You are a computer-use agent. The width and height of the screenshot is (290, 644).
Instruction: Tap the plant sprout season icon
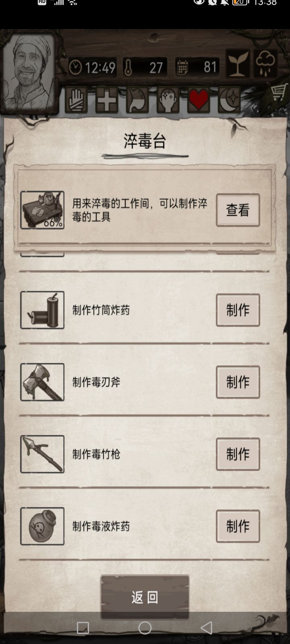click(238, 64)
